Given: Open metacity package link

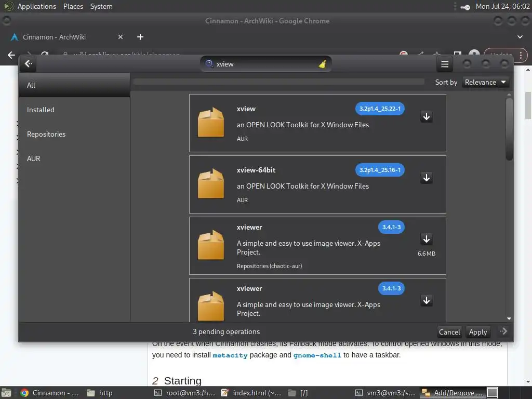Looking at the screenshot, I should point(230,355).
